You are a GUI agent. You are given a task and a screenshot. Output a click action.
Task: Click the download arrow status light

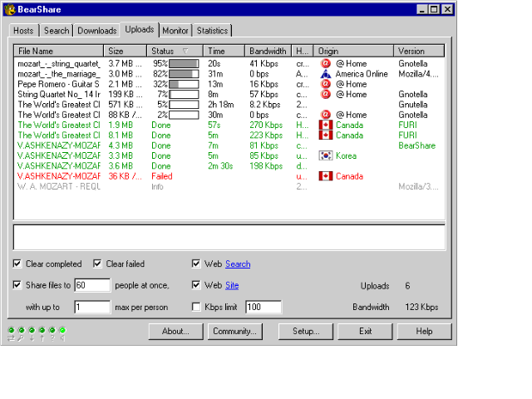tap(32, 330)
